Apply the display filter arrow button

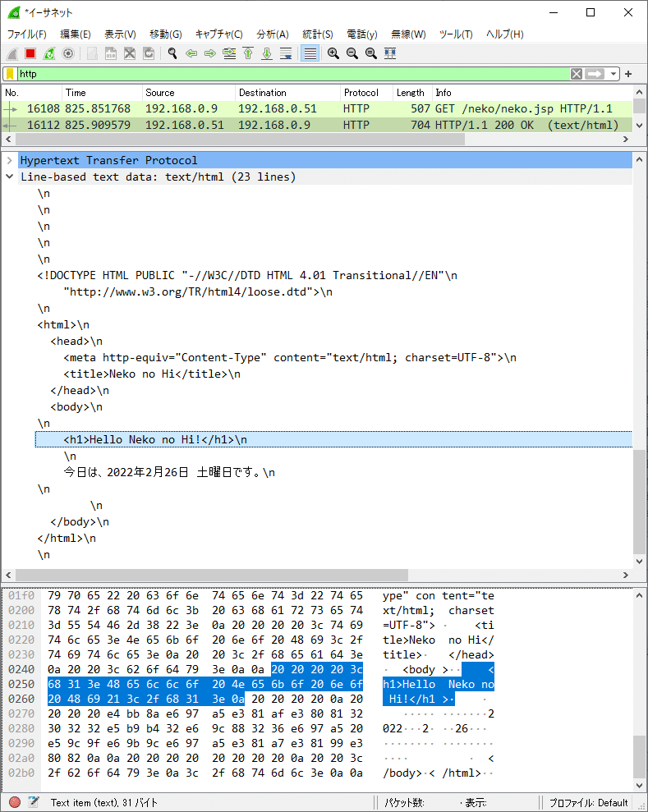click(595, 74)
